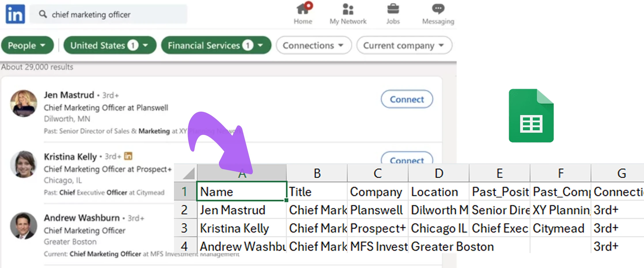Click the LinkedIn logo icon
The height and width of the screenshot is (268, 644).
15,14
